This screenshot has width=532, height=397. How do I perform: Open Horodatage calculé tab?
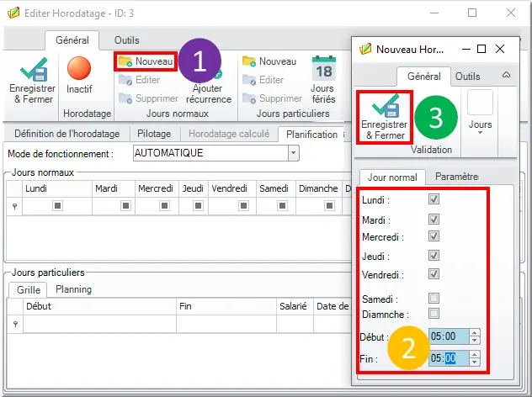229,134
